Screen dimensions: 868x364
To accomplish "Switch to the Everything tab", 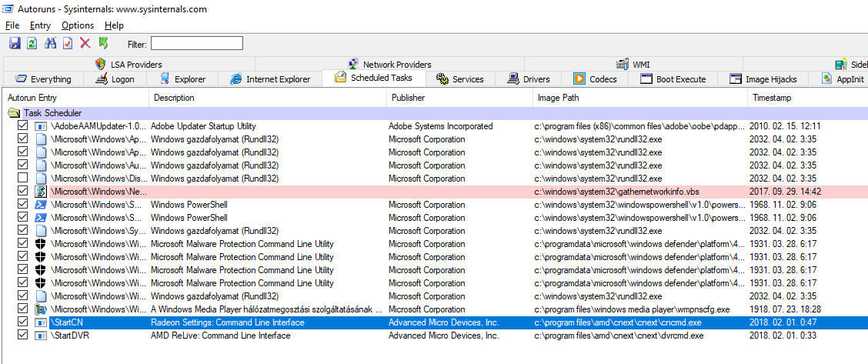I will [x=43, y=79].
